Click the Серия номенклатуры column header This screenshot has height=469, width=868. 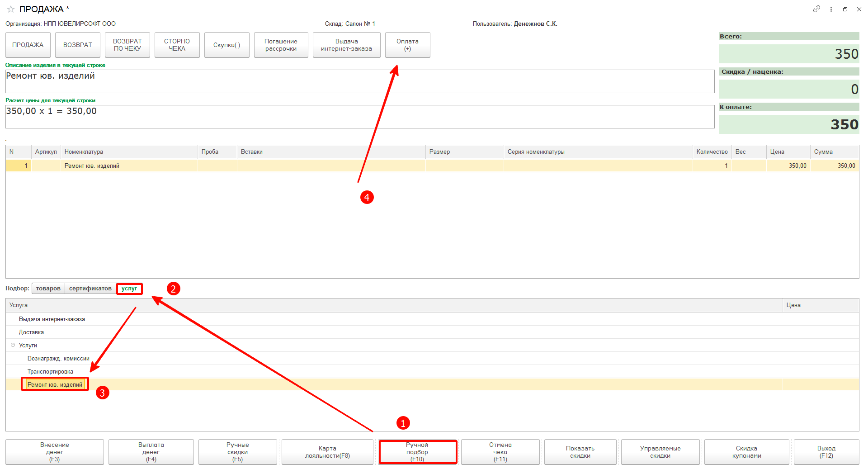[x=598, y=152]
